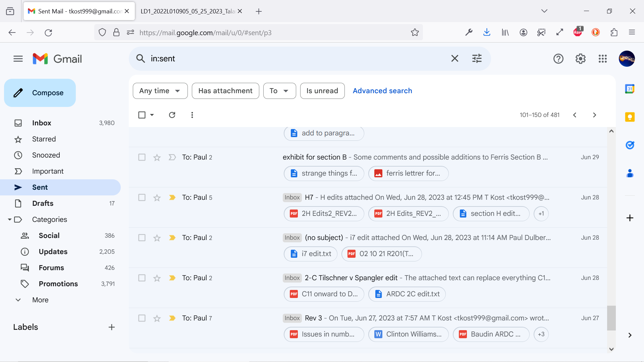The height and width of the screenshot is (362, 644).
Task: Click the Compose button
Action: [x=40, y=93]
